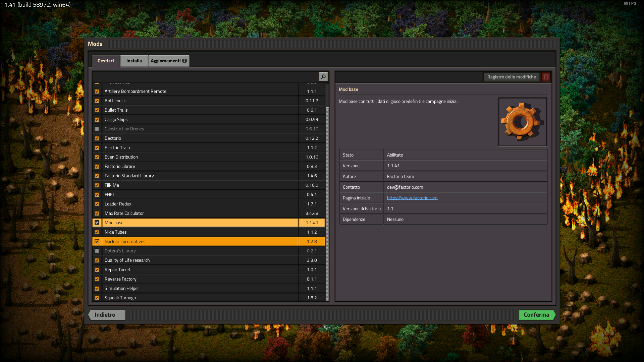This screenshot has height=362, width=644.
Task: Toggle Even Distribution checkbox
Action: [x=97, y=157]
